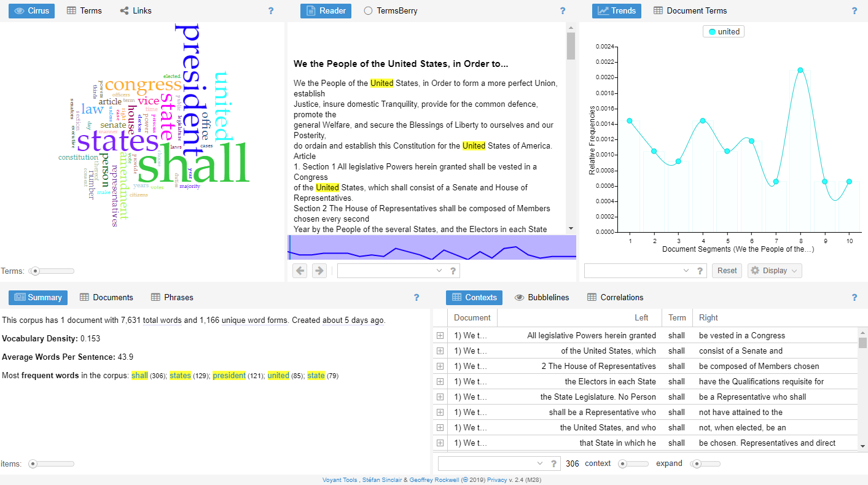Switch to the Documents tab
Screen dimensions: 868x485
pyautogui.click(x=106, y=297)
